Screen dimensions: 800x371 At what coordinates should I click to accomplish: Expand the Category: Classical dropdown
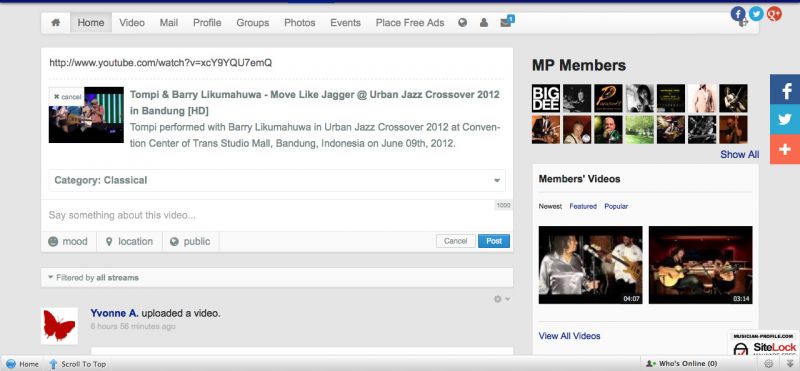(x=277, y=180)
